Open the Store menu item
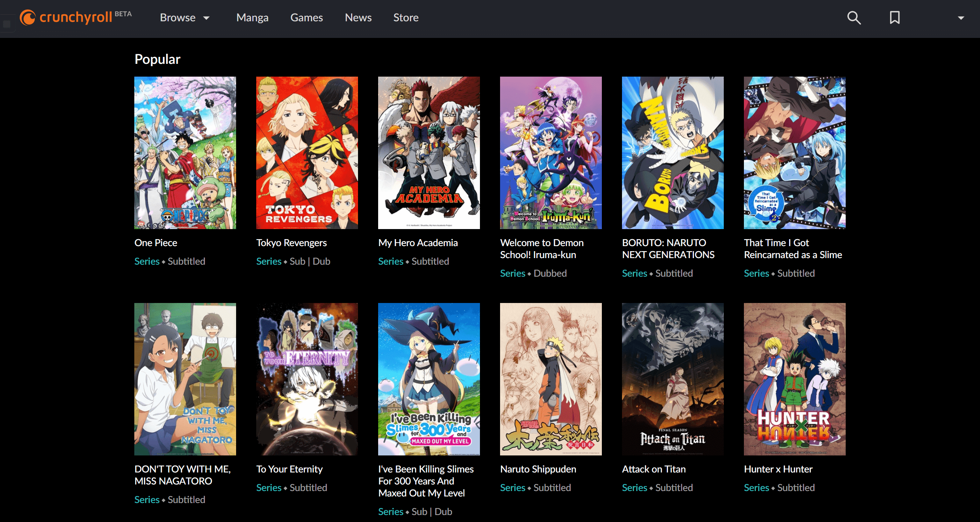 pos(406,17)
